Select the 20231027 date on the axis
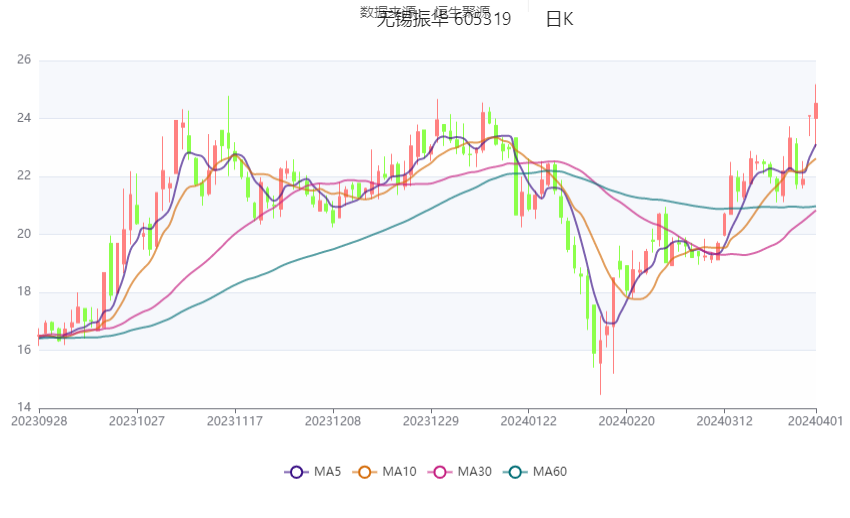The height and width of the screenshot is (518, 850). 137,422
